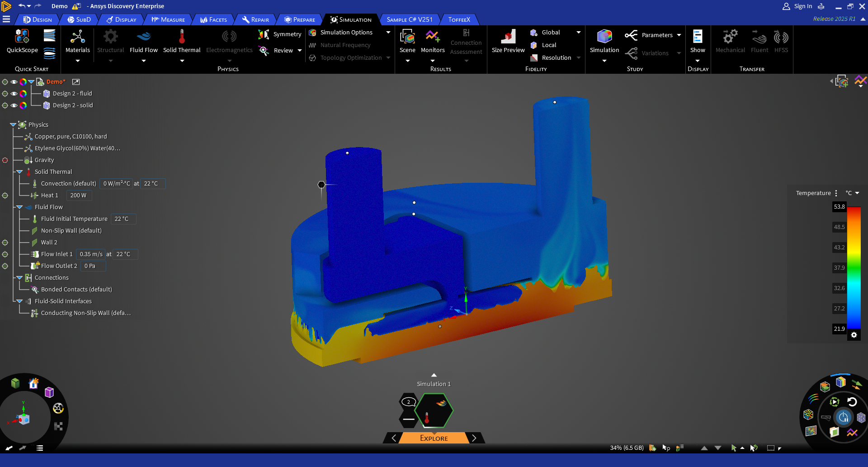Expand the Global fidelity dropdown arrow
The width and height of the screenshot is (868, 467).
[578, 33]
